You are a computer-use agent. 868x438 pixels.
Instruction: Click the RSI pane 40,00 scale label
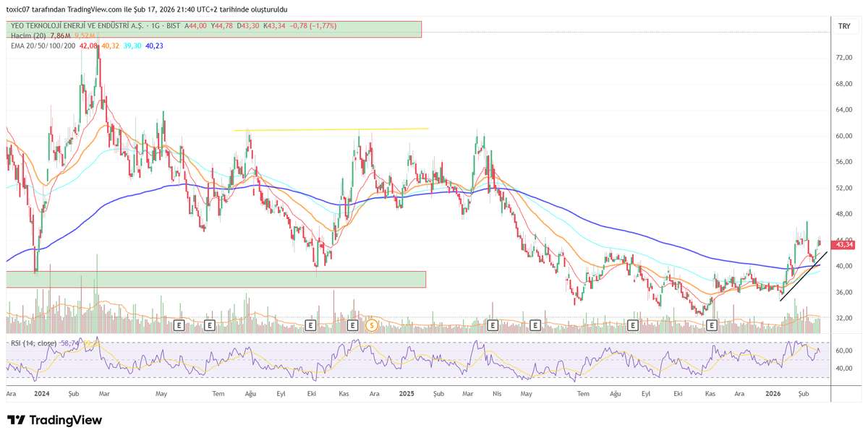(x=844, y=369)
